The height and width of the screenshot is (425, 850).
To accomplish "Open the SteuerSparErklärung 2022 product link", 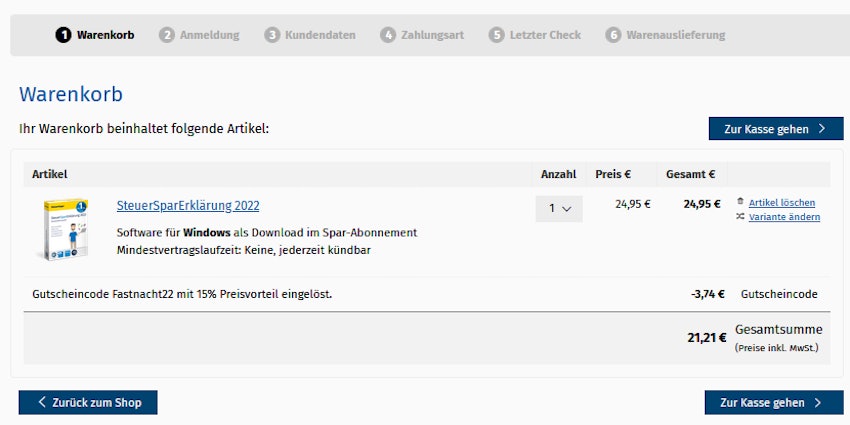I will pos(188,206).
